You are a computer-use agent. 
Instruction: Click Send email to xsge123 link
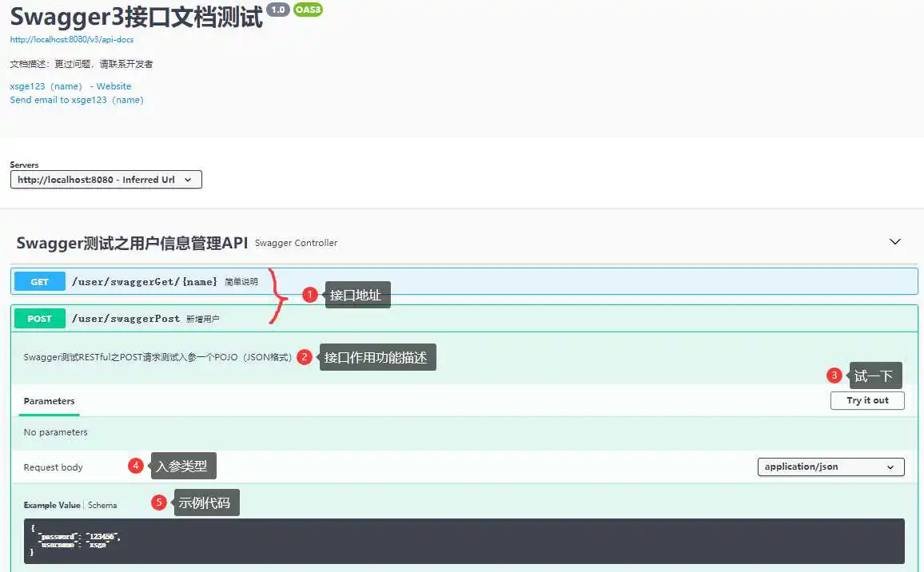coord(77,100)
